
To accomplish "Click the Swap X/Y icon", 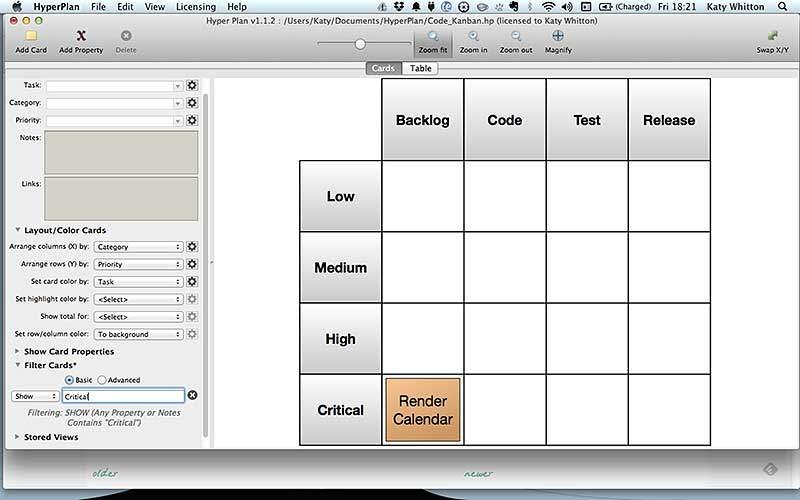I will (x=771, y=37).
